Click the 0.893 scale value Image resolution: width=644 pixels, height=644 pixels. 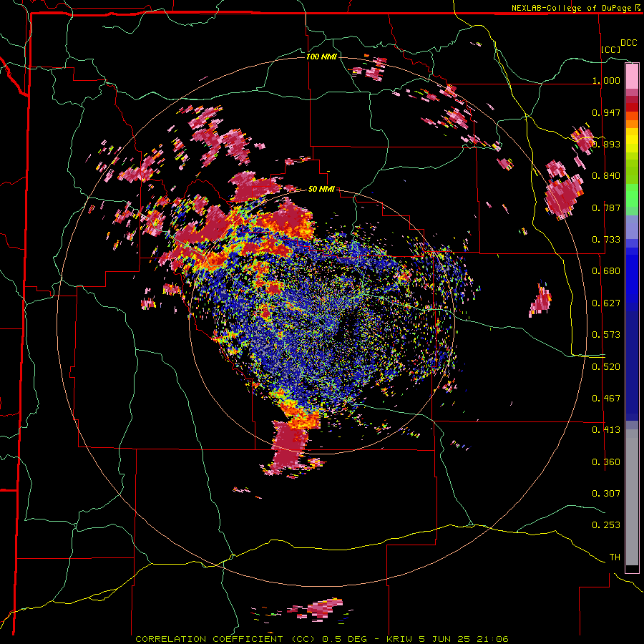(606, 144)
